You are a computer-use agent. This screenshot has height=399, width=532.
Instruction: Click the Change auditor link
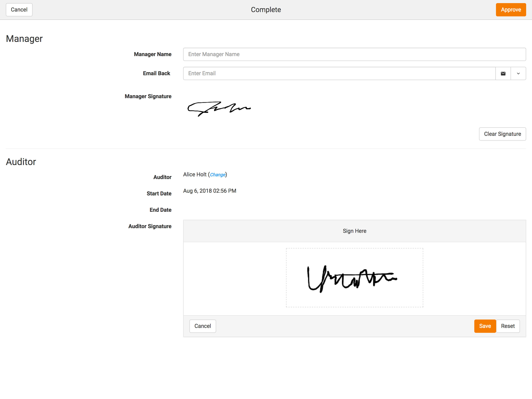[218, 175]
